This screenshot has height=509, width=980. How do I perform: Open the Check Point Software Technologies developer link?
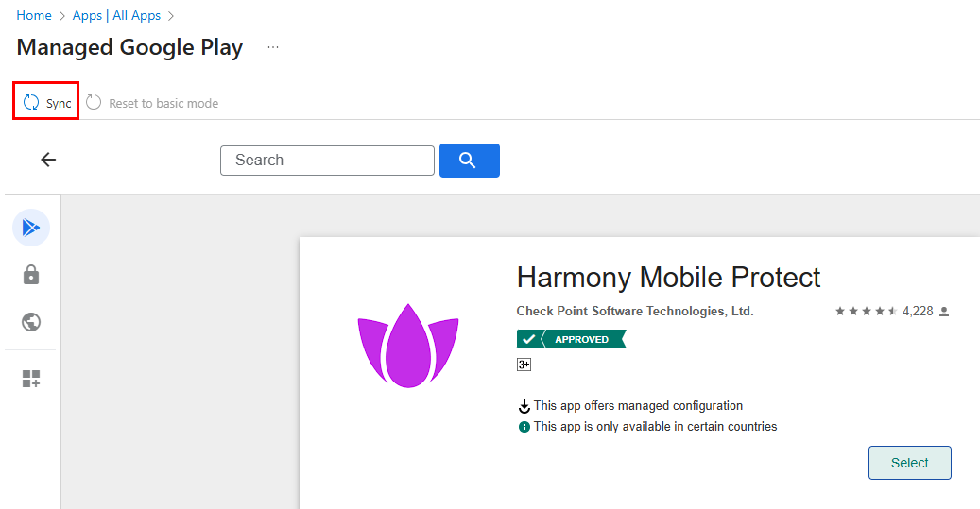coord(635,311)
